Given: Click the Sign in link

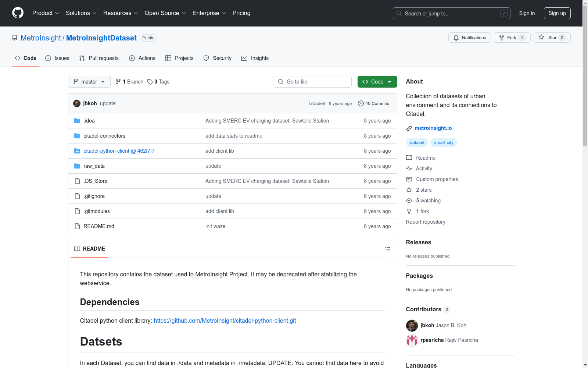Looking at the screenshot, I should tap(527, 13).
